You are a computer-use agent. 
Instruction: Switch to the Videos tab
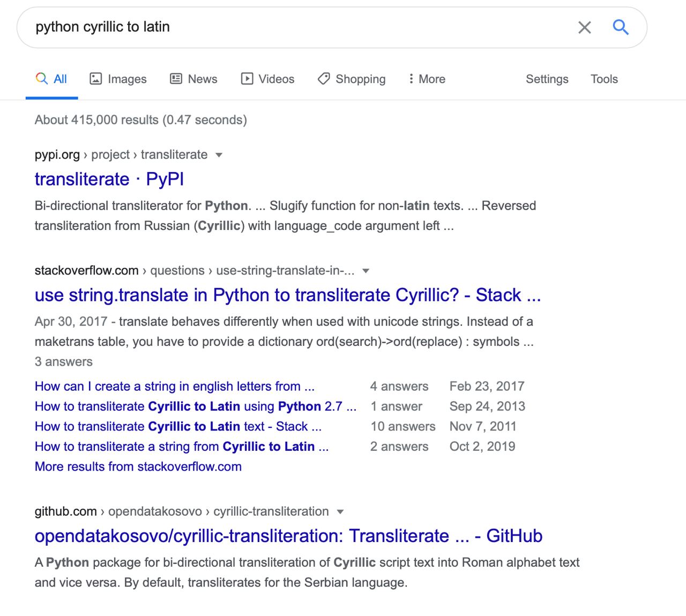tap(268, 79)
